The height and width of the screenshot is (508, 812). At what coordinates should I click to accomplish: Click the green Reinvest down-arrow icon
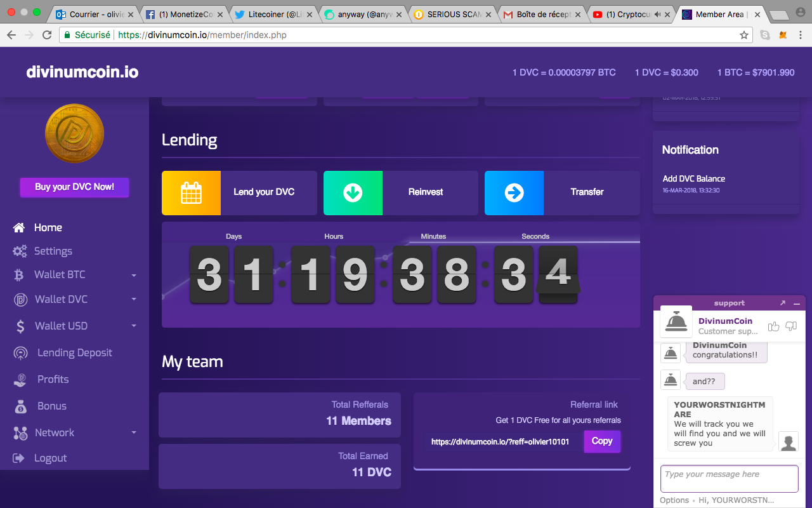(353, 193)
